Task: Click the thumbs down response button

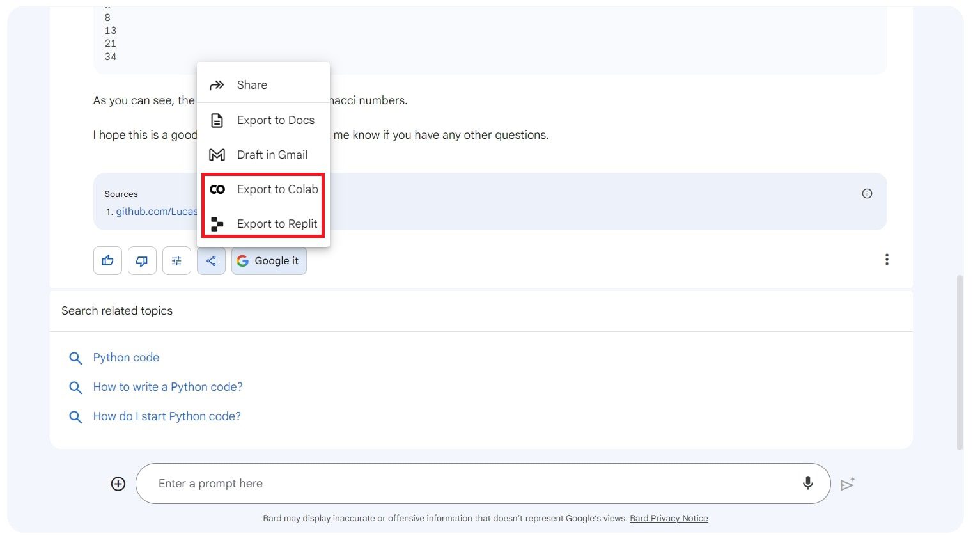Action: (x=142, y=261)
